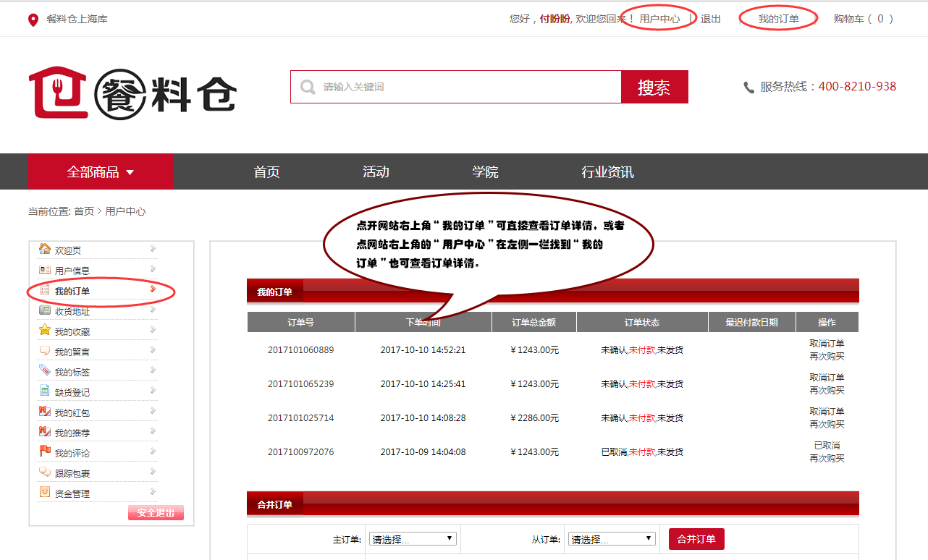Click the location pin icon near 餐料仓上海库
Viewport: 928px width, 560px height.
[33, 20]
